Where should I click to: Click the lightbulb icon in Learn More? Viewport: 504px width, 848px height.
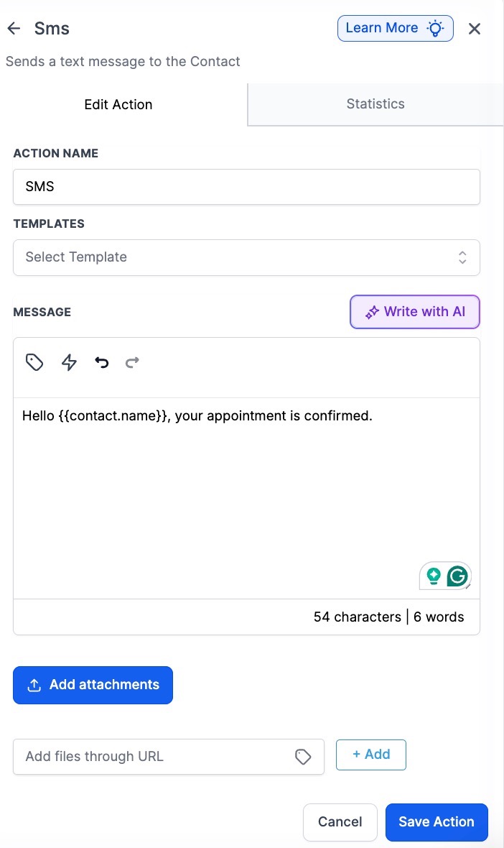click(435, 29)
